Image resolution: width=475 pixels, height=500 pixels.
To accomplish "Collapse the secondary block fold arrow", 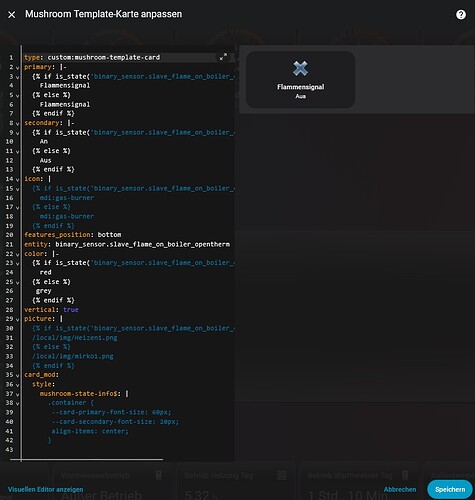I will click(18, 124).
